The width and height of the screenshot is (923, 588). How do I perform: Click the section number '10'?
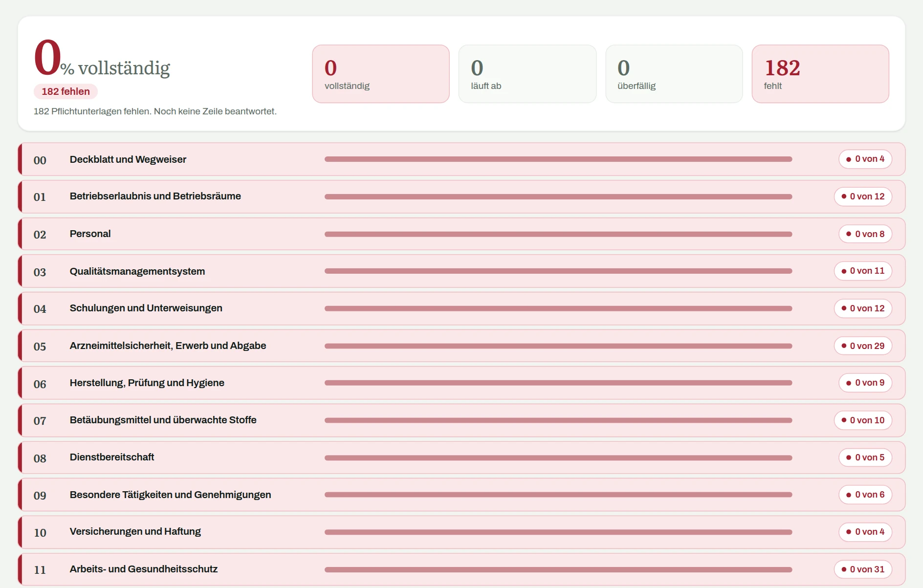40,533
